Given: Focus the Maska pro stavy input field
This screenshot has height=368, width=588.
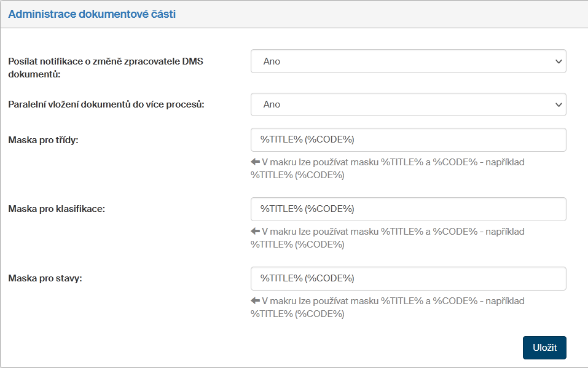Looking at the screenshot, I should pos(408,278).
